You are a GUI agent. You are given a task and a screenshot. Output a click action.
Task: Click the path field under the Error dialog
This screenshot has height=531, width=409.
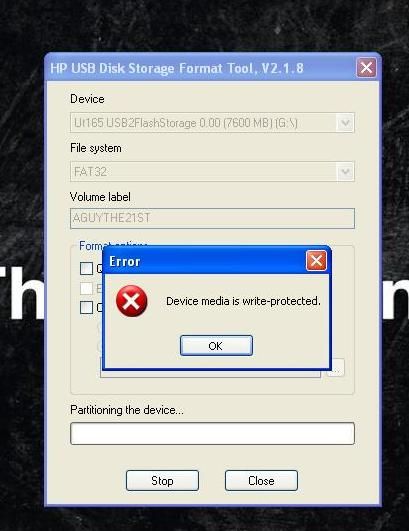coord(210,373)
